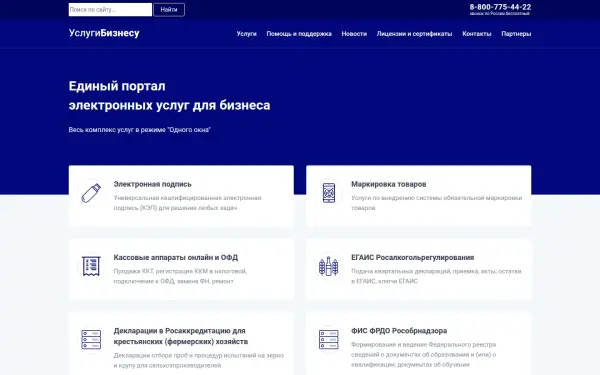Screen dimensions: 600x375
Task: Click description 'Услуги по внедрению системы обязательной маркировки'
Action: [437, 203]
